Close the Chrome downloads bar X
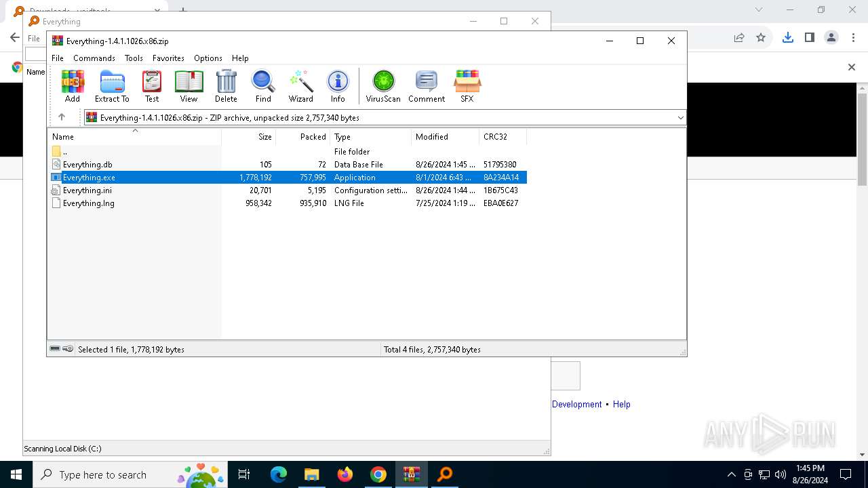Image resolution: width=868 pixels, height=488 pixels. click(852, 67)
